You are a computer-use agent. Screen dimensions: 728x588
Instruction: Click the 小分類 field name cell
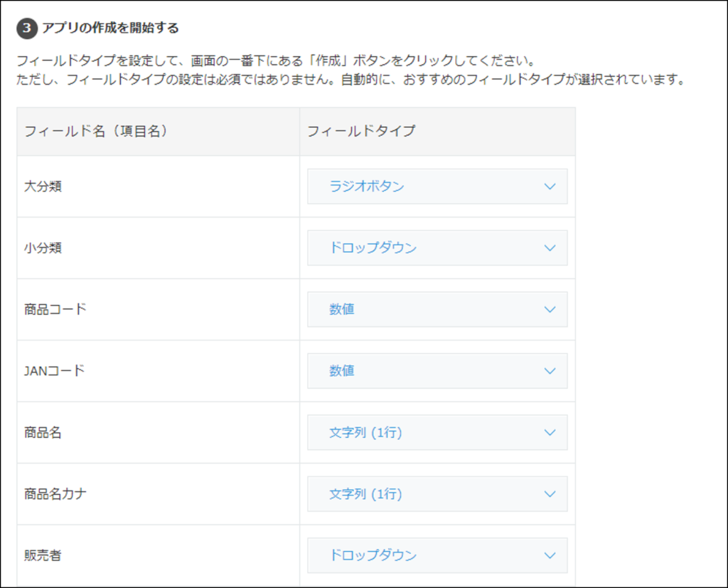tap(159, 247)
